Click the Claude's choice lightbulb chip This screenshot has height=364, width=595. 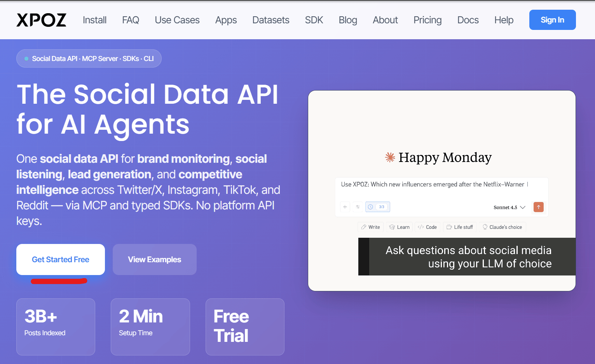(503, 227)
